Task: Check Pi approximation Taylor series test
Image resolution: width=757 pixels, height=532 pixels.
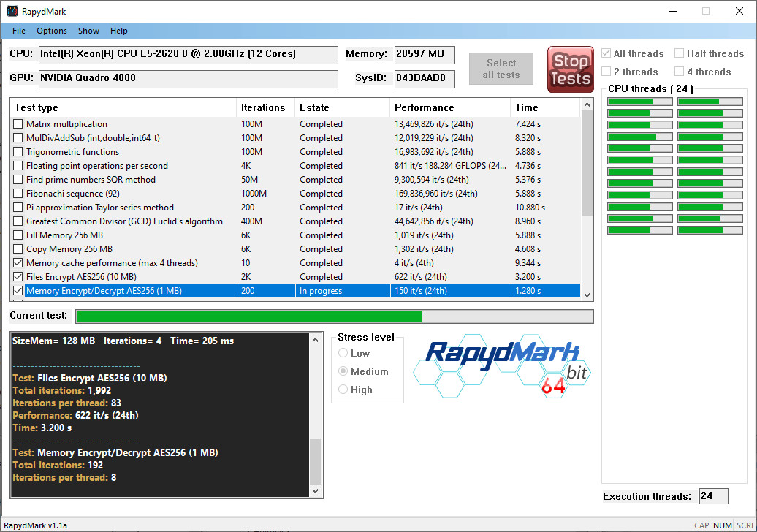Action: [x=18, y=207]
